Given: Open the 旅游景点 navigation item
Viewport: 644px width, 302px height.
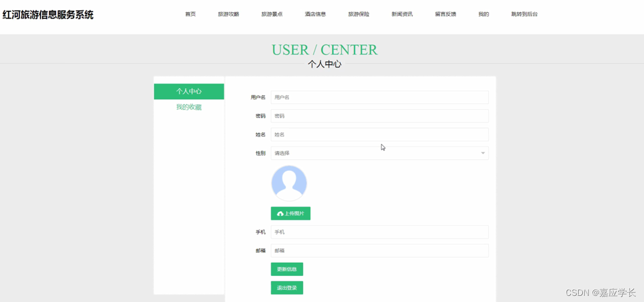Looking at the screenshot, I should (272, 14).
